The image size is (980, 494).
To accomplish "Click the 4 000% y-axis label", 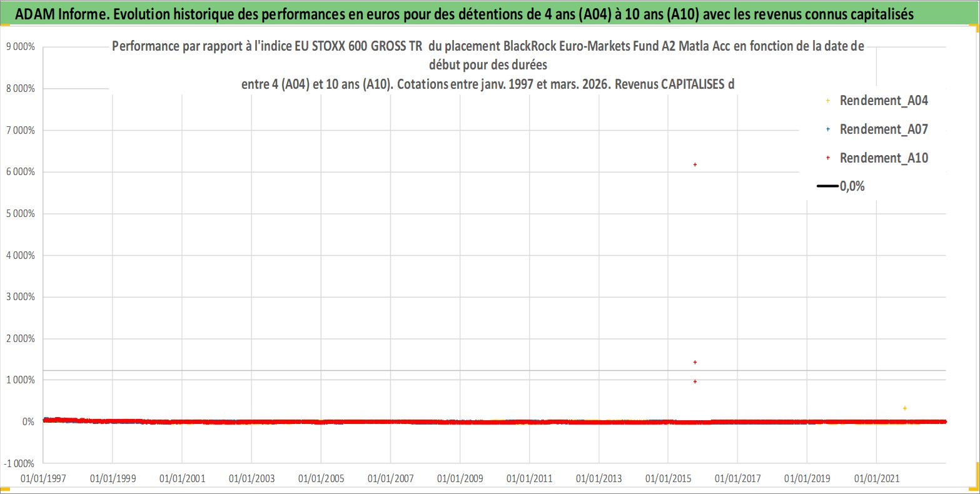I will 19,255.
